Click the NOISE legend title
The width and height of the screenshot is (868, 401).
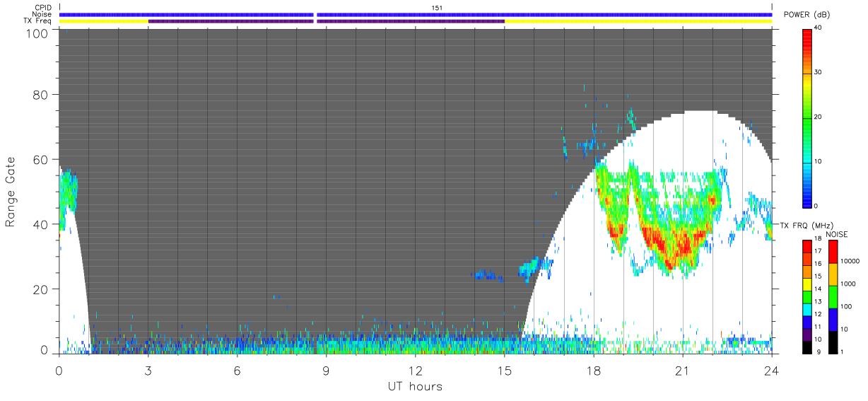(836, 235)
